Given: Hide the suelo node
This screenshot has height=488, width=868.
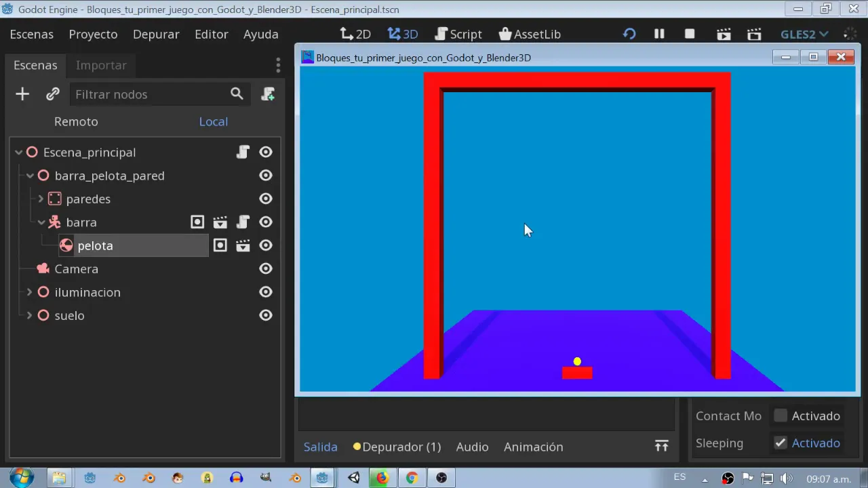Looking at the screenshot, I should pyautogui.click(x=266, y=315).
